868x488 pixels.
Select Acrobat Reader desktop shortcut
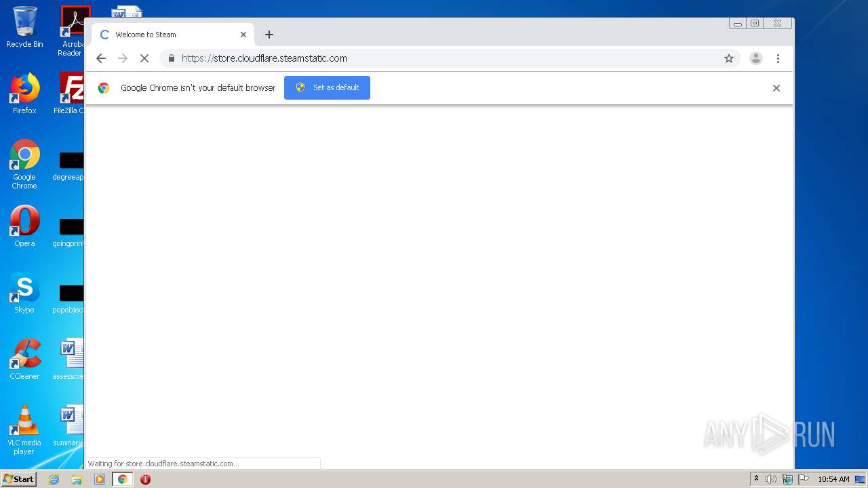71,31
